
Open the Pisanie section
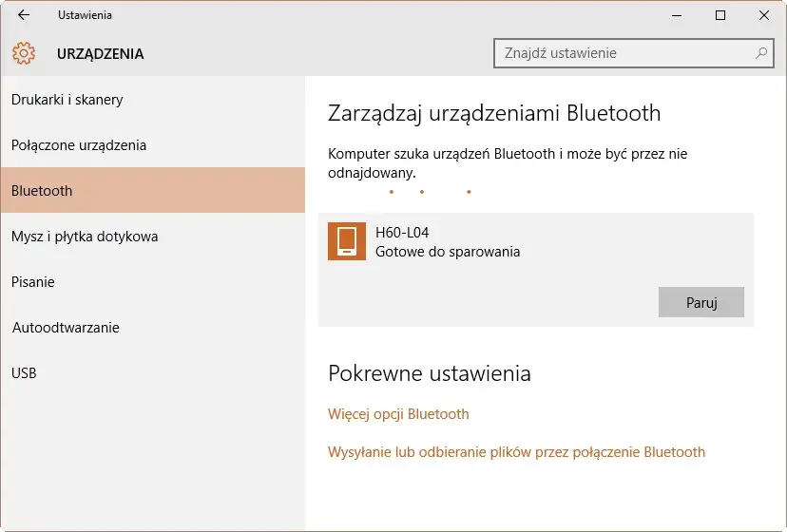tap(153, 281)
